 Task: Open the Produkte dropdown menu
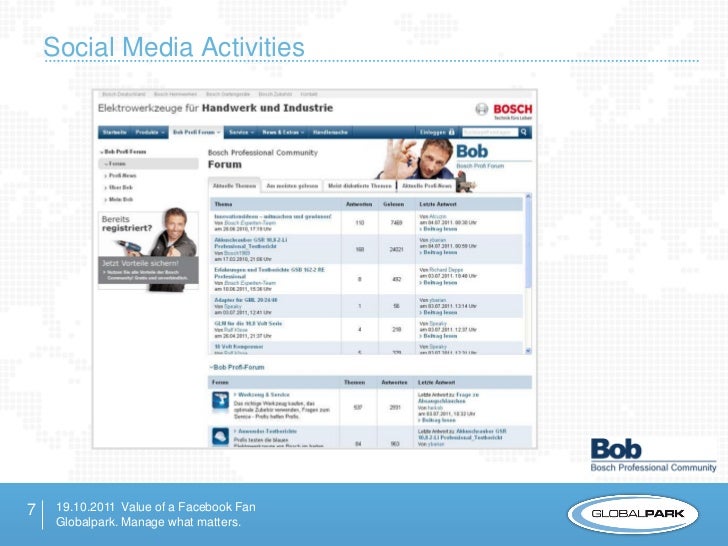pos(150,132)
